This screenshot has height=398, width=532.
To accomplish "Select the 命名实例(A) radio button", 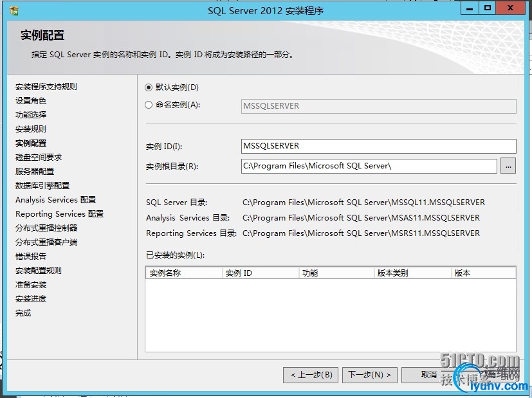I will (x=148, y=105).
